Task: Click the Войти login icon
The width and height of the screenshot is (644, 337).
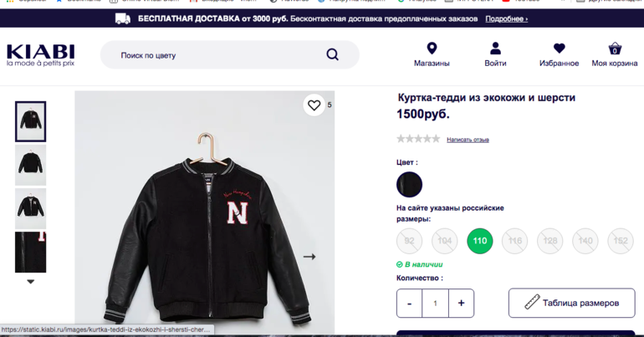Action: (x=495, y=49)
